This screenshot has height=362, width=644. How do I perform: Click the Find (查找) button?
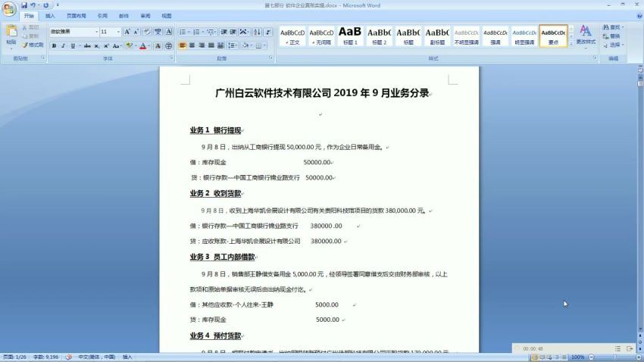pyautogui.click(x=613, y=27)
